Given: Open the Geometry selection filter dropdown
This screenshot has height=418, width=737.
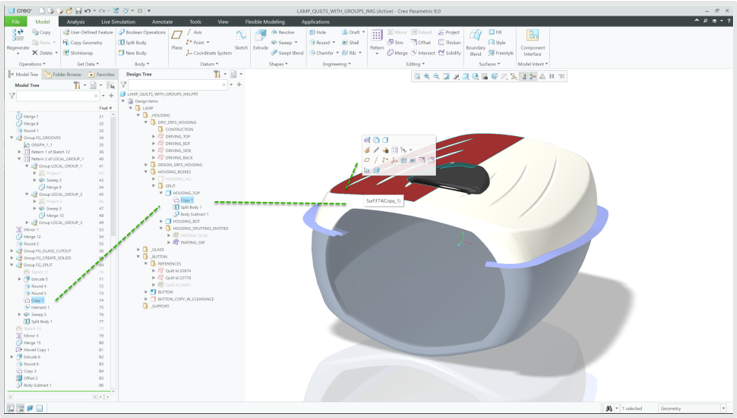Looking at the screenshot, I should pyautogui.click(x=724, y=408).
